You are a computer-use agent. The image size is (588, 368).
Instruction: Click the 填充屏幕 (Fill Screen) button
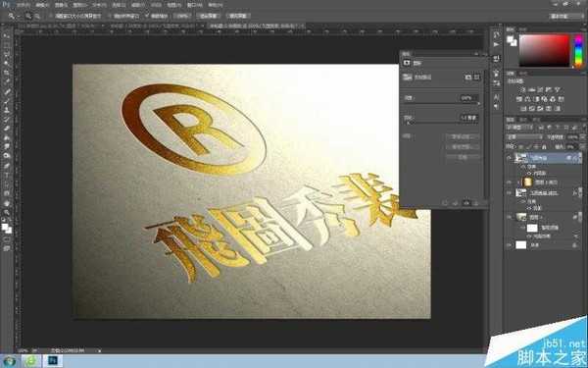coord(238,16)
